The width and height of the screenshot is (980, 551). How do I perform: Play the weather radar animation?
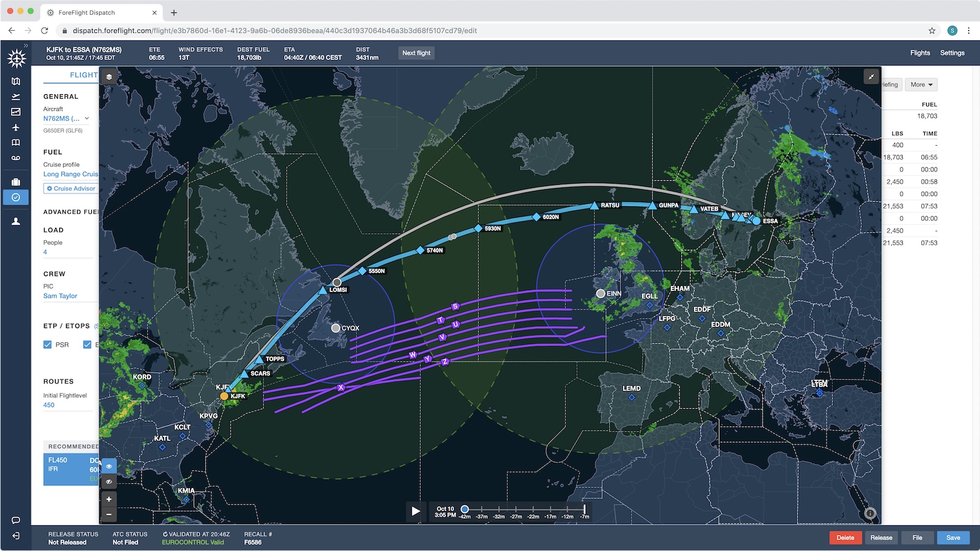pyautogui.click(x=416, y=511)
